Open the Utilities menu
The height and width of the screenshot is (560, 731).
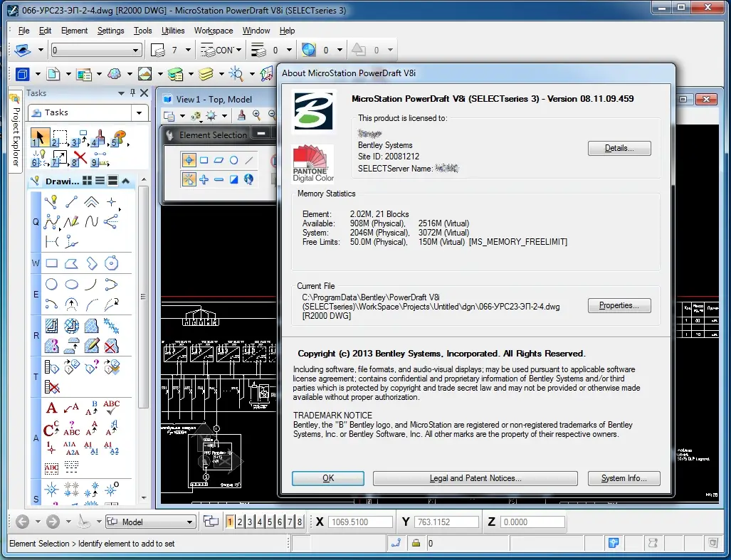click(x=173, y=31)
